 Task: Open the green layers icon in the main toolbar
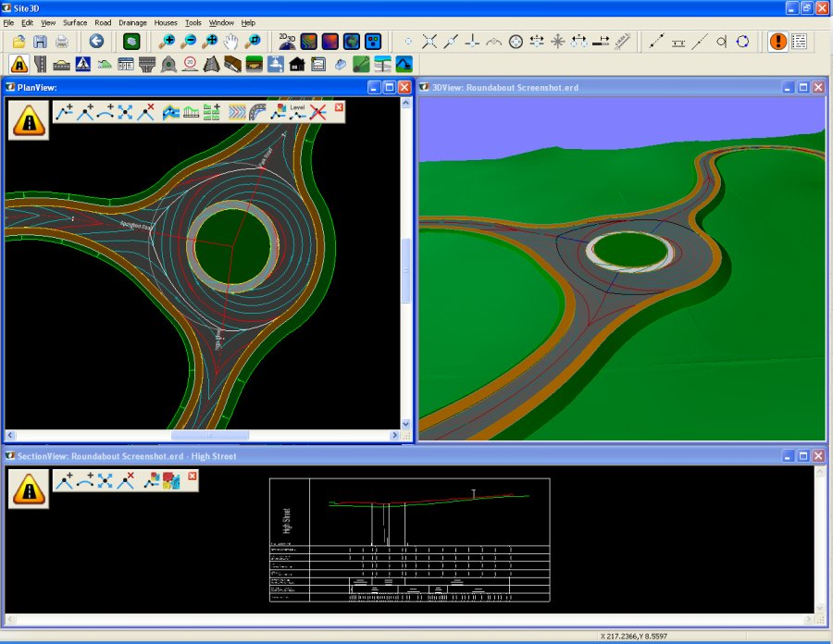[x=131, y=42]
